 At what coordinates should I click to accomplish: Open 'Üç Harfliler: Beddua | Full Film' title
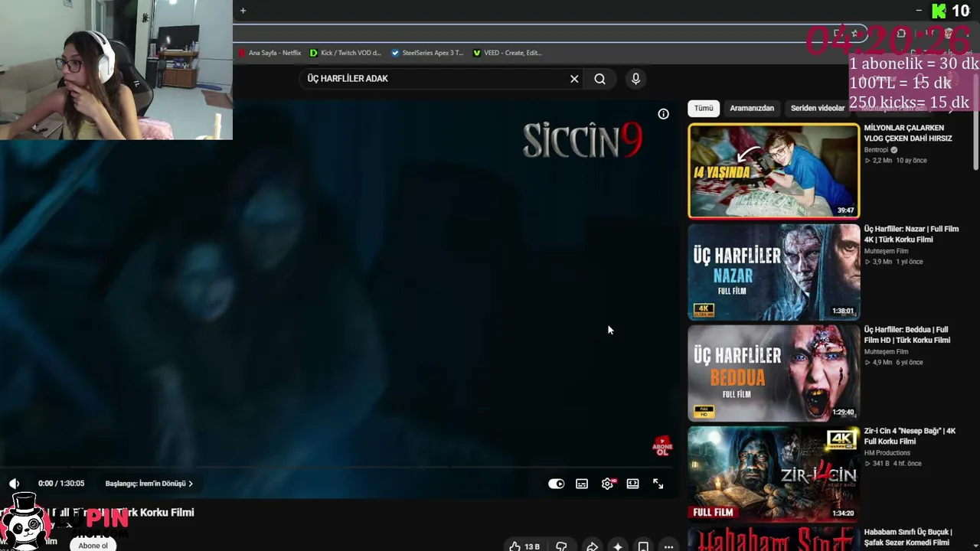[907, 335]
